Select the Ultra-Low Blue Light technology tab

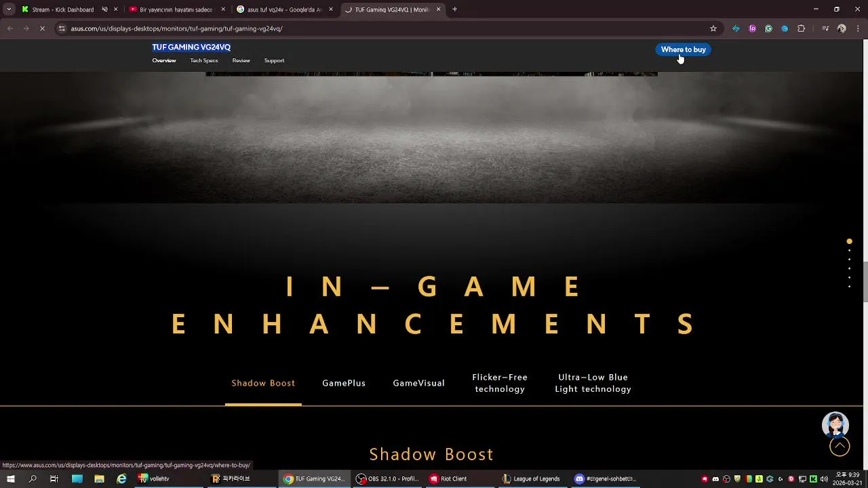click(x=593, y=383)
